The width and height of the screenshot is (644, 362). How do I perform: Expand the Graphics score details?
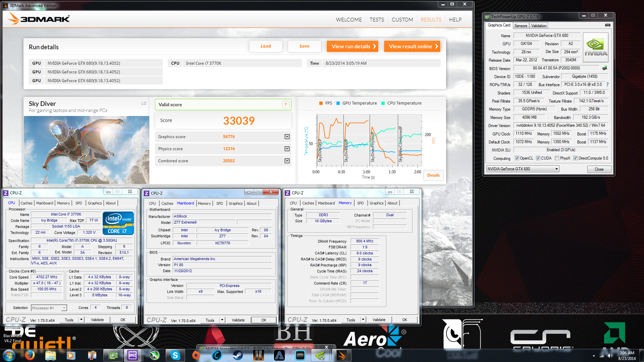[x=287, y=137]
